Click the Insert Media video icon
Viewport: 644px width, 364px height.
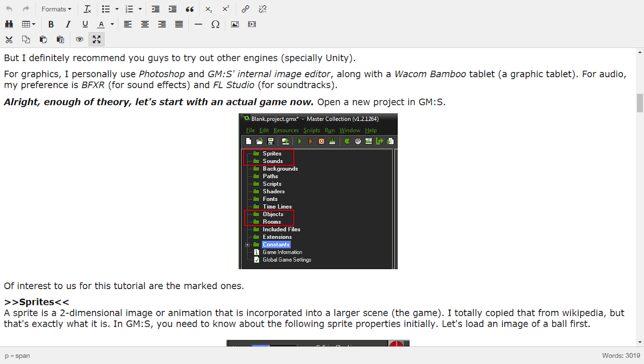coord(252,24)
